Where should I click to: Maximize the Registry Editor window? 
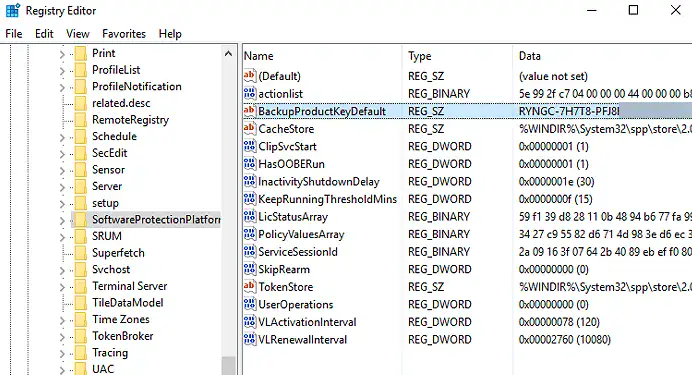tap(633, 10)
